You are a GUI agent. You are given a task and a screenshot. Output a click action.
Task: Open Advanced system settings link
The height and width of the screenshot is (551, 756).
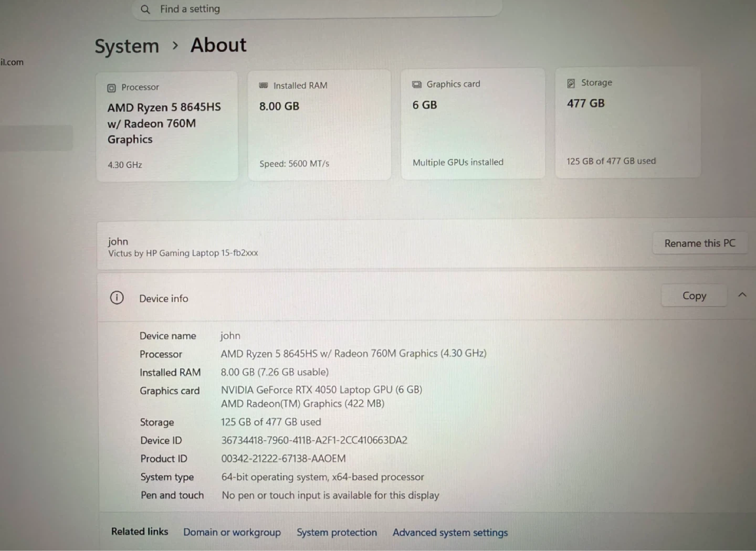pos(450,533)
